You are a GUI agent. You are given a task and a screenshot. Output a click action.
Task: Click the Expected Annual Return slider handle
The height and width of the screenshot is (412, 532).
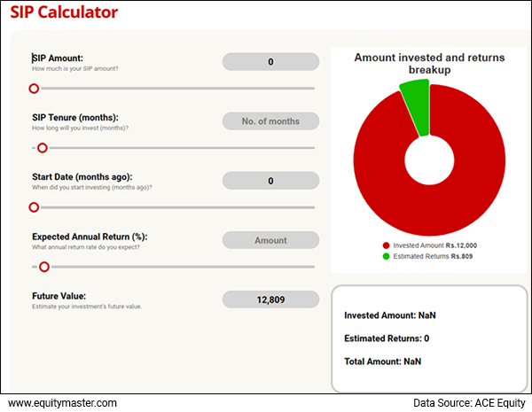coord(44,267)
